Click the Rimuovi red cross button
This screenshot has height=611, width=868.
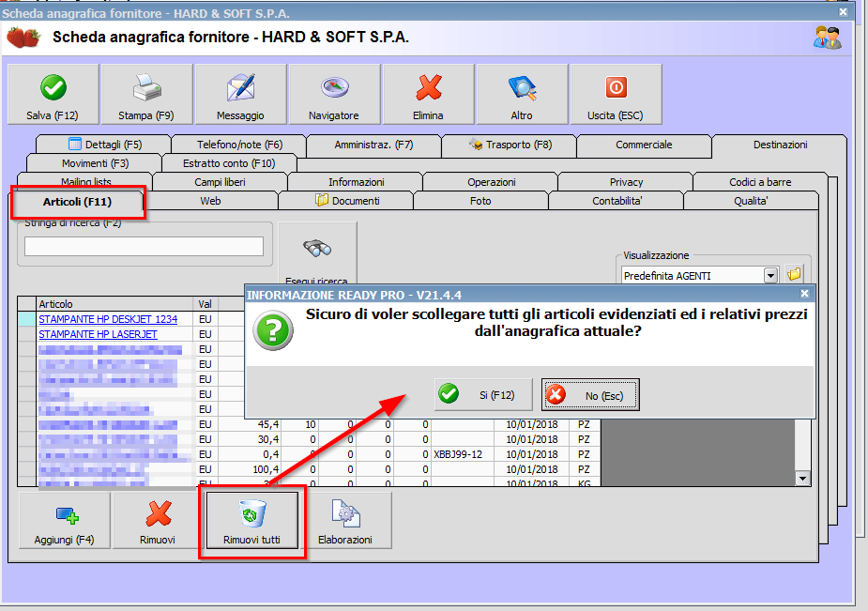coord(158,521)
